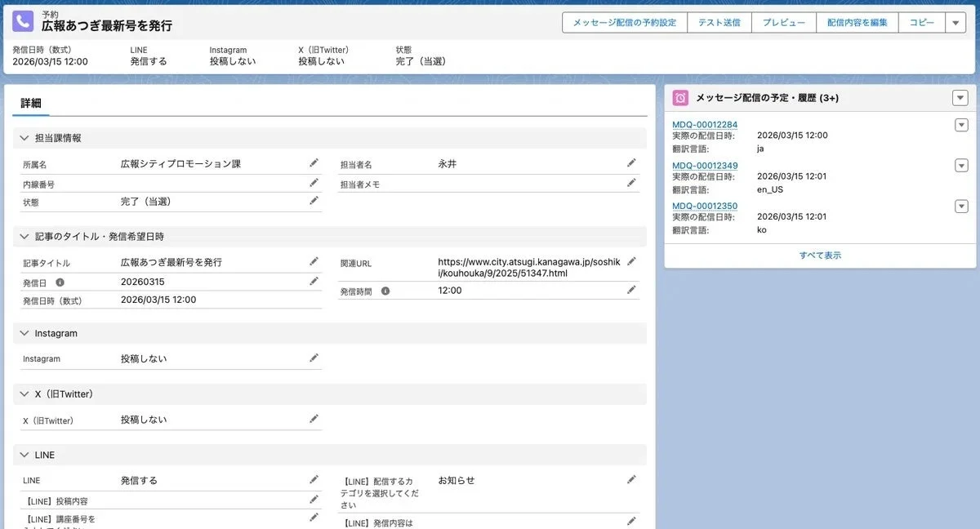Edit the 担当者名 field with its pencil icon
Image resolution: width=980 pixels, height=529 pixels.
[631, 162]
